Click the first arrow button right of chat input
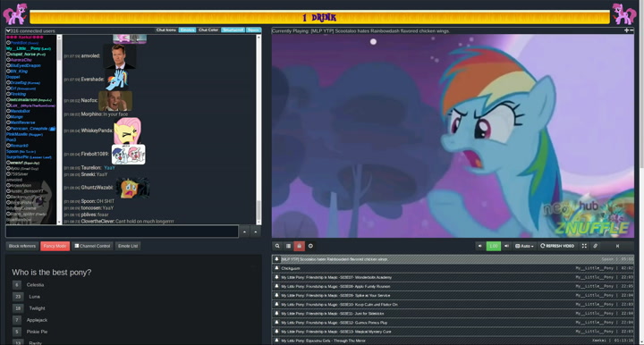 pos(244,231)
